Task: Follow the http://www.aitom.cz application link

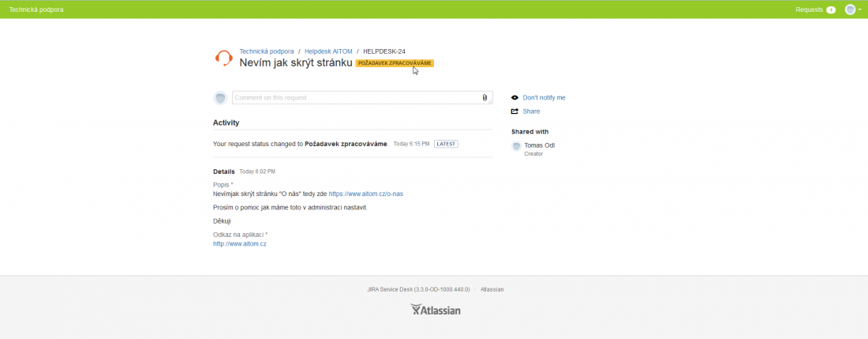Action: (x=240, y=244)
